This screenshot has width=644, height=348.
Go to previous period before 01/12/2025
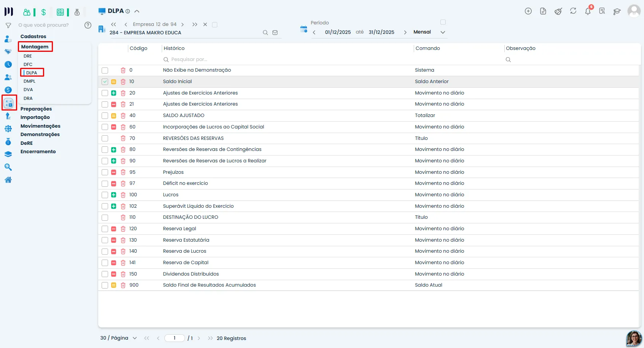pos(314,32)
